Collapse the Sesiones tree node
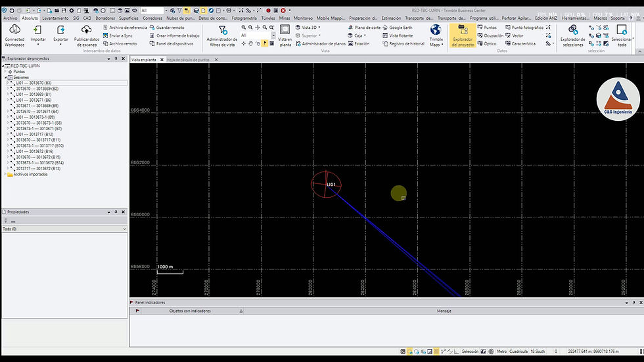The height and width of the screenshot is (362, 644). click(x=5, y=77)
